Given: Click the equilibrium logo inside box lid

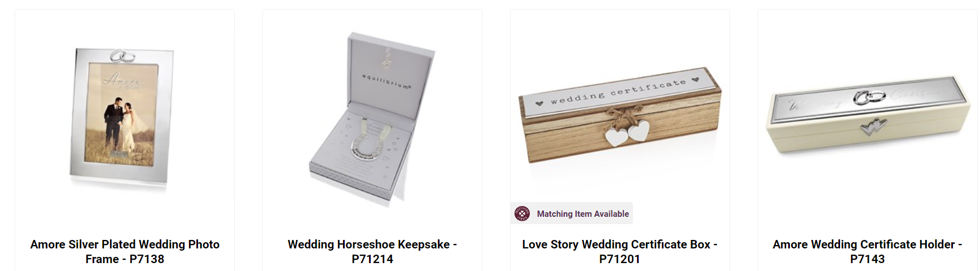Looking at the screenshot, I should coord(388,81).
